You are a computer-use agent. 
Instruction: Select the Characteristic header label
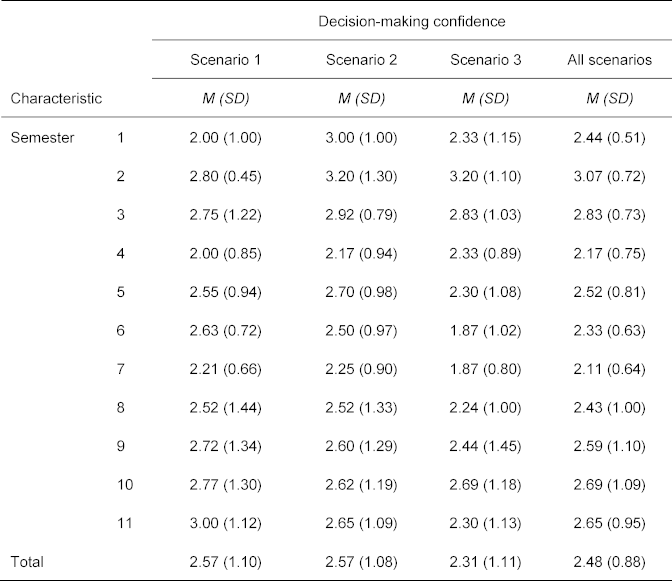click(x=56, y=98)
